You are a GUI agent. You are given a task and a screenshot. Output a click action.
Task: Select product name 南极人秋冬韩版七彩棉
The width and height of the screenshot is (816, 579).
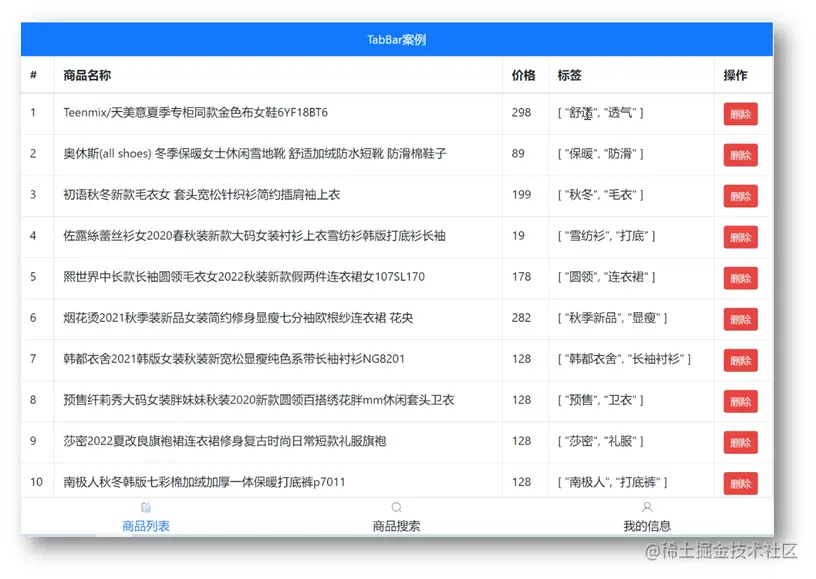(x=204, y=482)
